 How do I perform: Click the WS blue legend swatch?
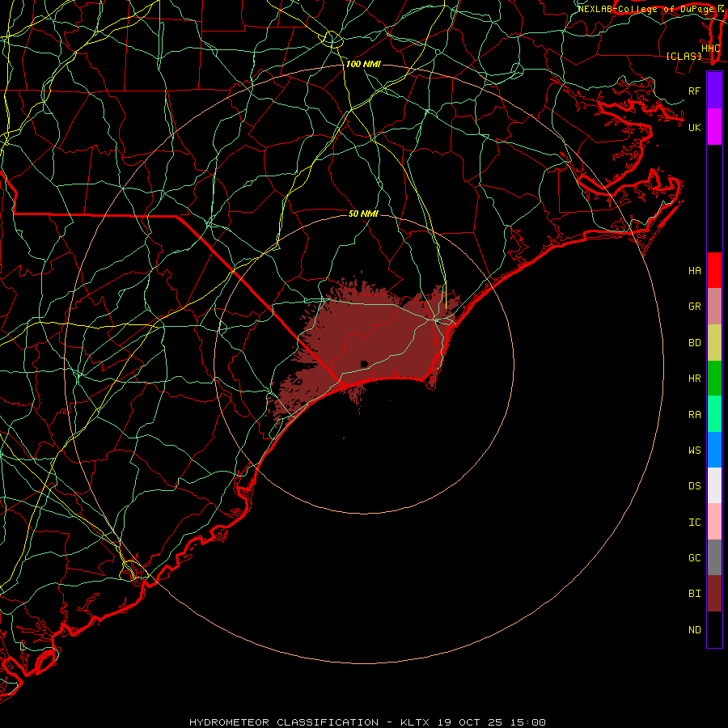(714, 450)
